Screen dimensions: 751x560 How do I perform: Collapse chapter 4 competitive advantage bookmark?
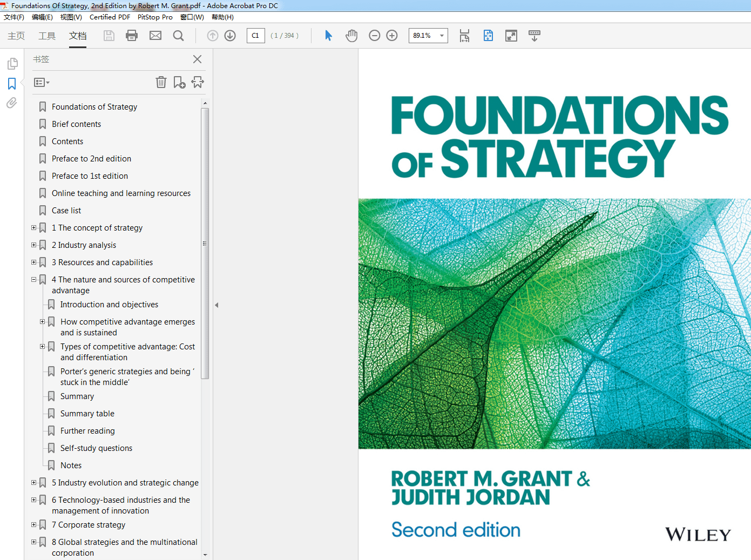pos(34,280)
